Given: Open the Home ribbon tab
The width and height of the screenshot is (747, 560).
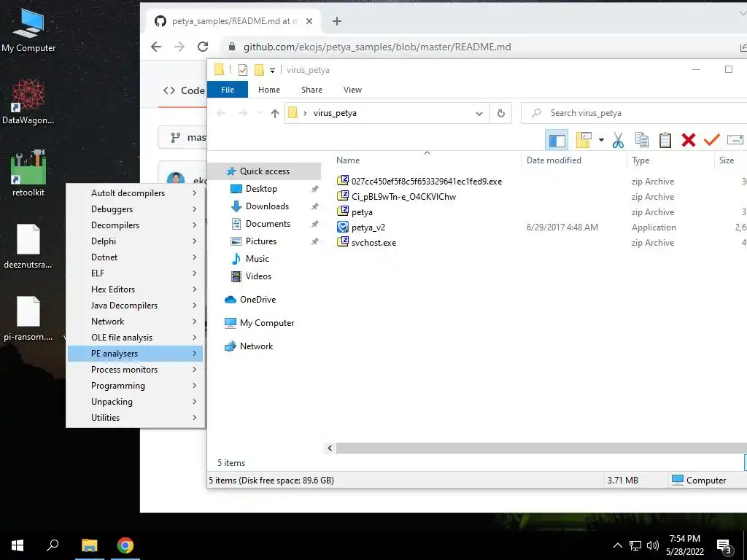Looking at the screenshot, I should [x=269, y=90].
